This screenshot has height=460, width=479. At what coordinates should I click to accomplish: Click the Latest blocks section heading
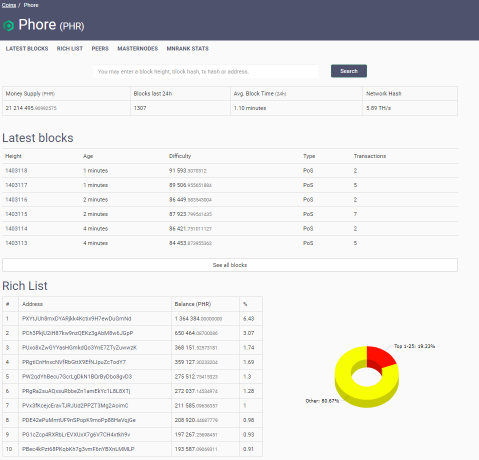point(38,138)
